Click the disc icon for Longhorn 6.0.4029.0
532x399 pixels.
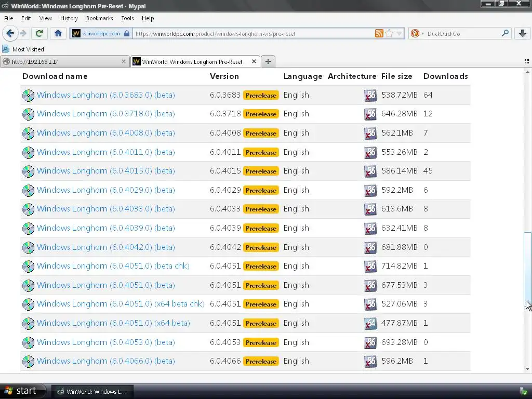click(28, 190)
